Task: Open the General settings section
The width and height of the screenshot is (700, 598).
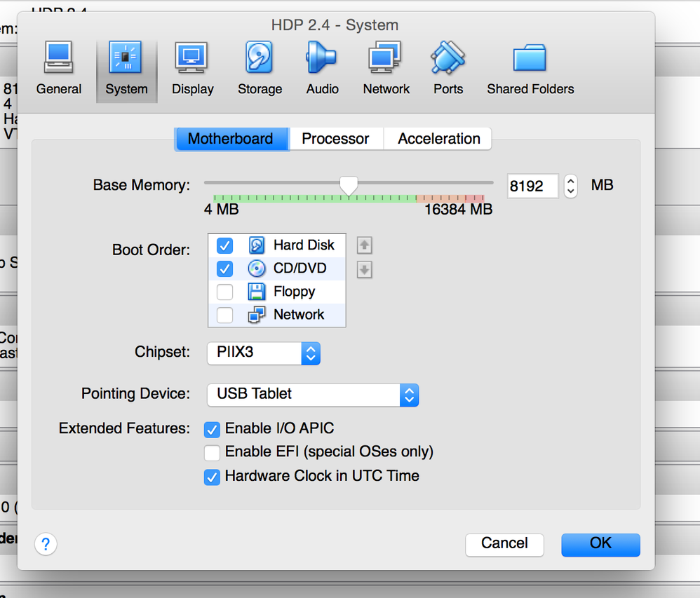Action: 58,69
